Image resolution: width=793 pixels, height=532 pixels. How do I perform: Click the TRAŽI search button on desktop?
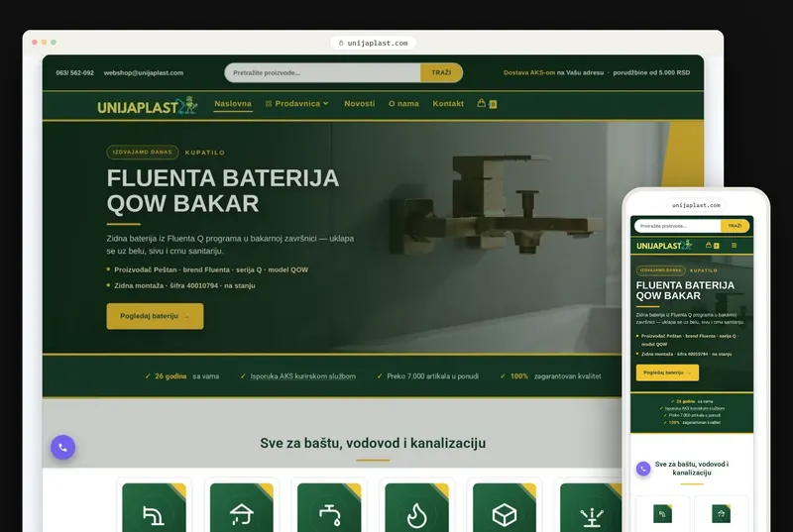(441, 72)
